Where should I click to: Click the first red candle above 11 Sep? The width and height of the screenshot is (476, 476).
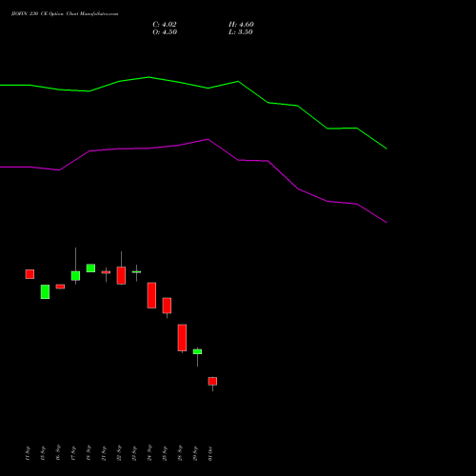pyautogui.click(x=30, y=274)
